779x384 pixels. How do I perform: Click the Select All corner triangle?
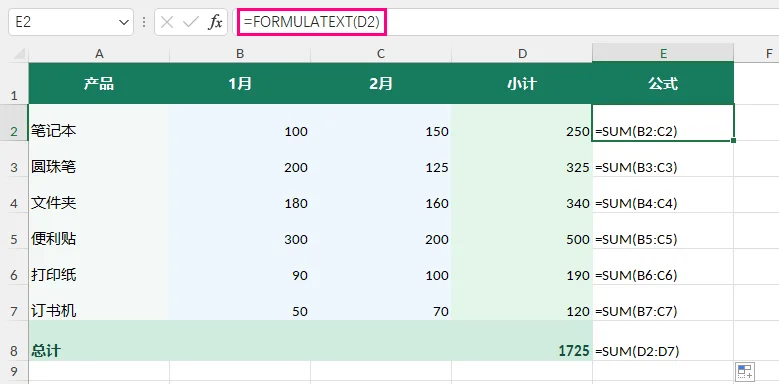19,54
